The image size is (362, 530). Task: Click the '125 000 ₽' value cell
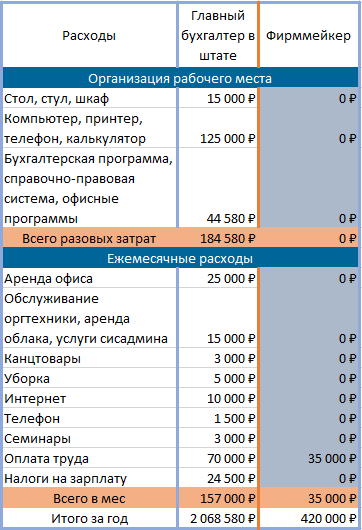218,128
